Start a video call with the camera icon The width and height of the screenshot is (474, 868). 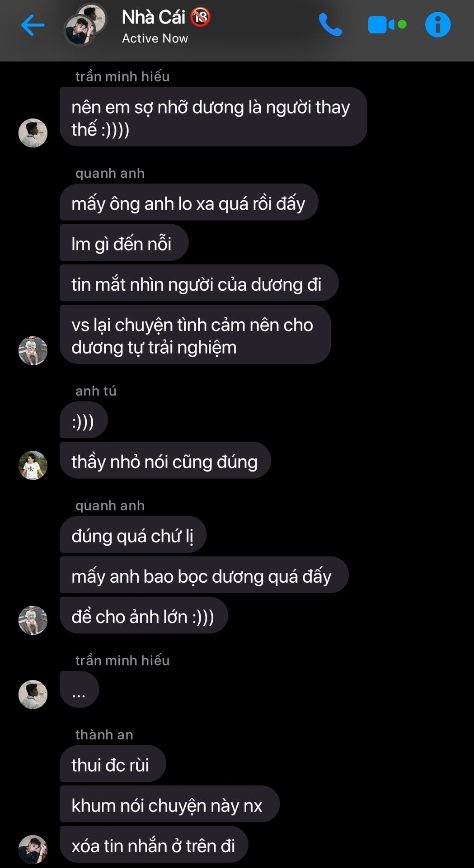[x=387, y=25]
